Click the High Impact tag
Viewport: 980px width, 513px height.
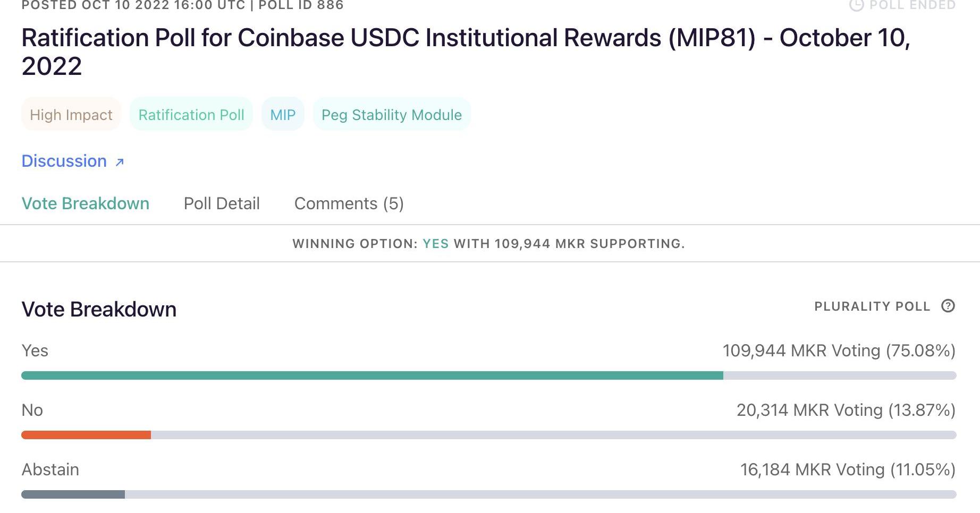click(71, 115)
